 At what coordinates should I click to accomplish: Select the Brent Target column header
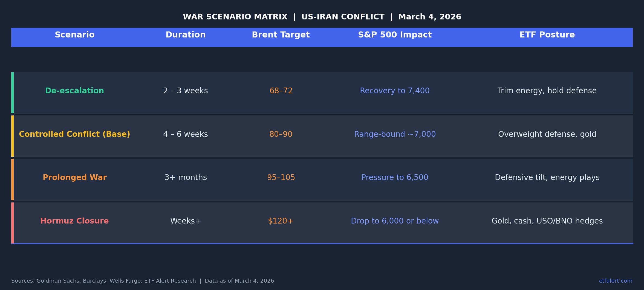(x=281, y=35)
